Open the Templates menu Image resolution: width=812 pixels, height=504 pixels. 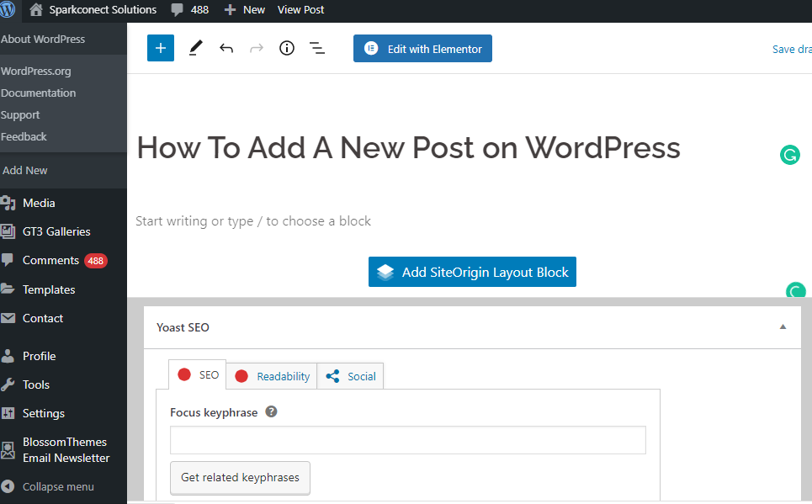(x=49, y=289)
